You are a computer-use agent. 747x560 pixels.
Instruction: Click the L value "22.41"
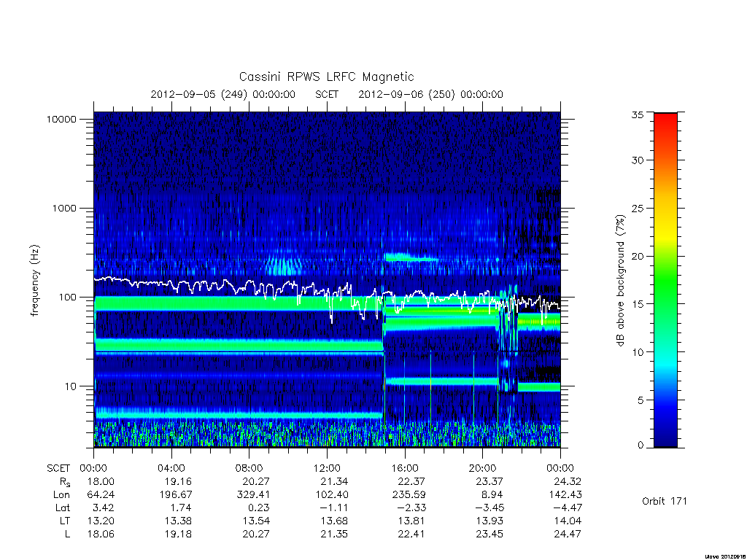point(411,534)
